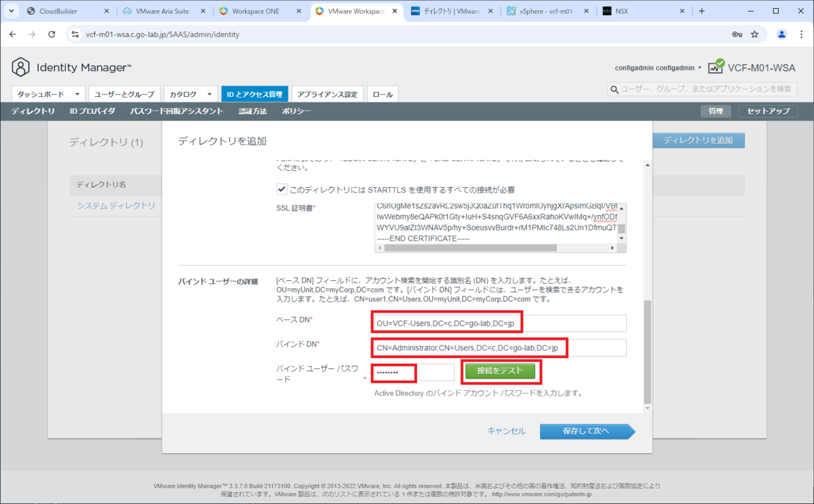The image size is (814, 504).
Task: Switch to the ユーザーとグループ tab
Action: coord(125,94)
